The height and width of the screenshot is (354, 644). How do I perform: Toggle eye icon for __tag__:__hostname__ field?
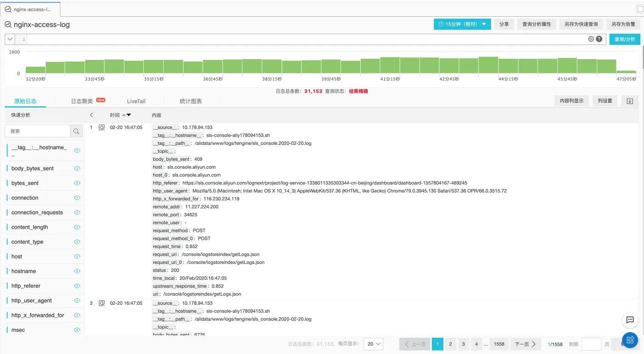coord(77,150)
